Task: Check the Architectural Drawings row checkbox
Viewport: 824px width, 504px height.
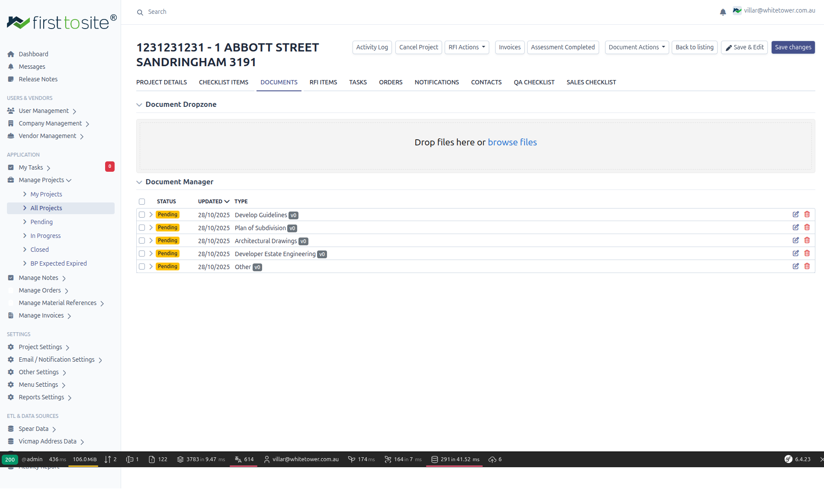Action: coord(142,240)
